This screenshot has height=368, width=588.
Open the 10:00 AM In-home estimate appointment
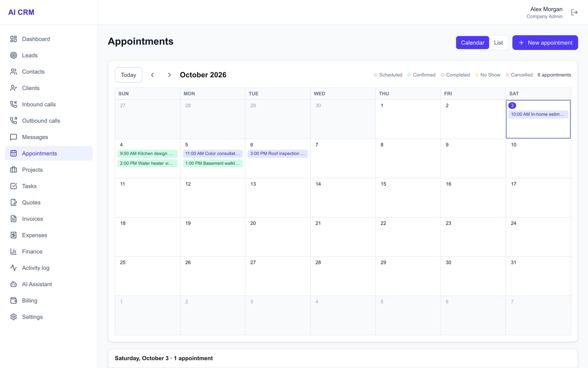pyautogui.click(x=538, y=114)
